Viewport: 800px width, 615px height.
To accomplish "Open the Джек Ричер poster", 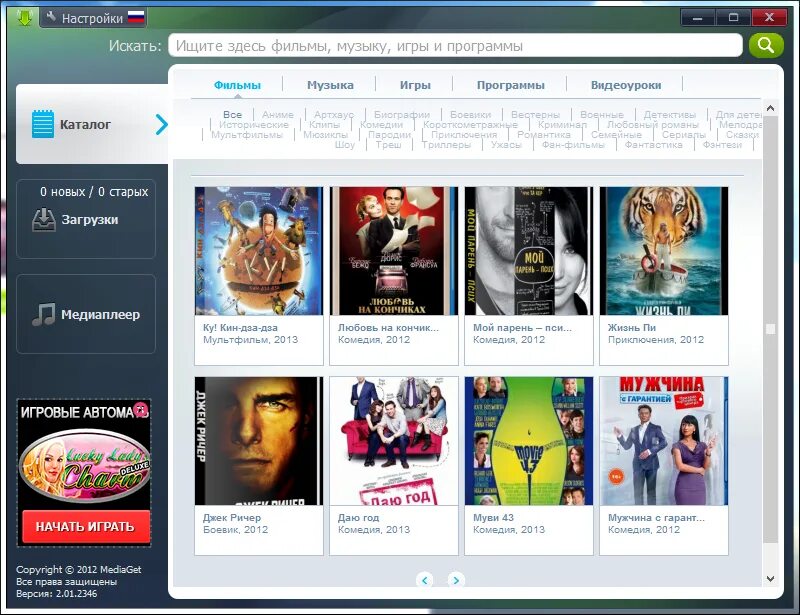I will (259, 441).
